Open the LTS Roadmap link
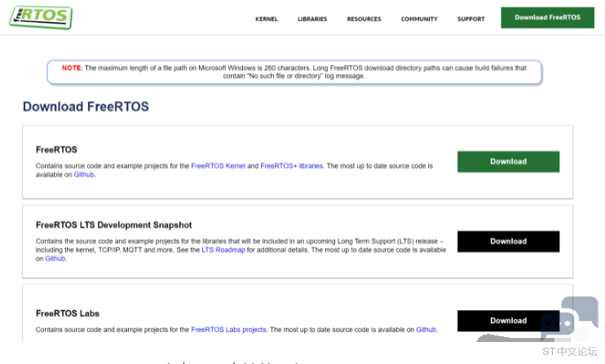The image size is (605, 364). coord(223,250)
